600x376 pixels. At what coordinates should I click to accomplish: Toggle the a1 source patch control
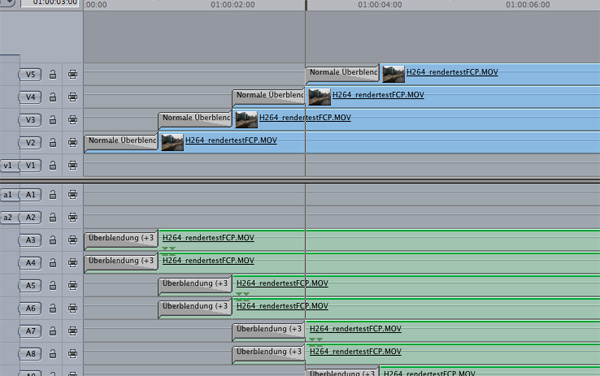pos(8,195)
